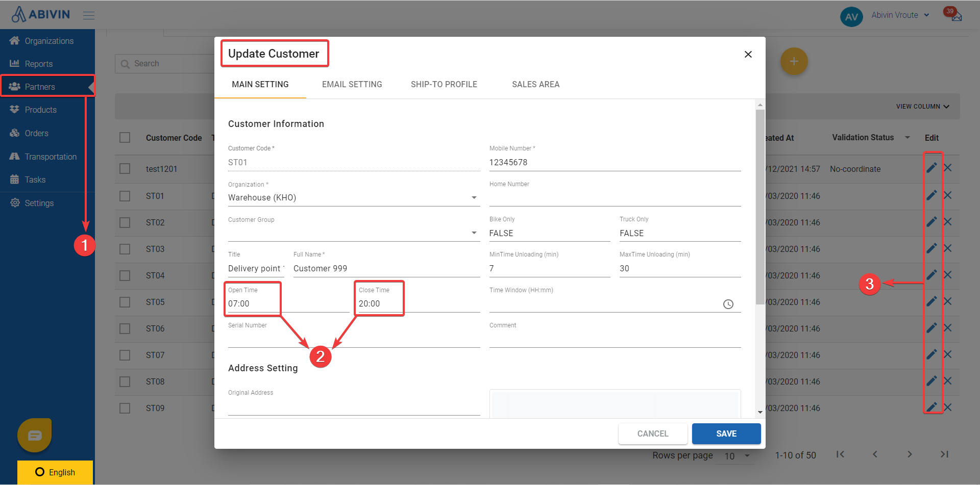The width and height of the screenshot is (980, 485).
Task: Click the yellow plus add-customer button
Action: pyautogui.click(x=794, y=61)
